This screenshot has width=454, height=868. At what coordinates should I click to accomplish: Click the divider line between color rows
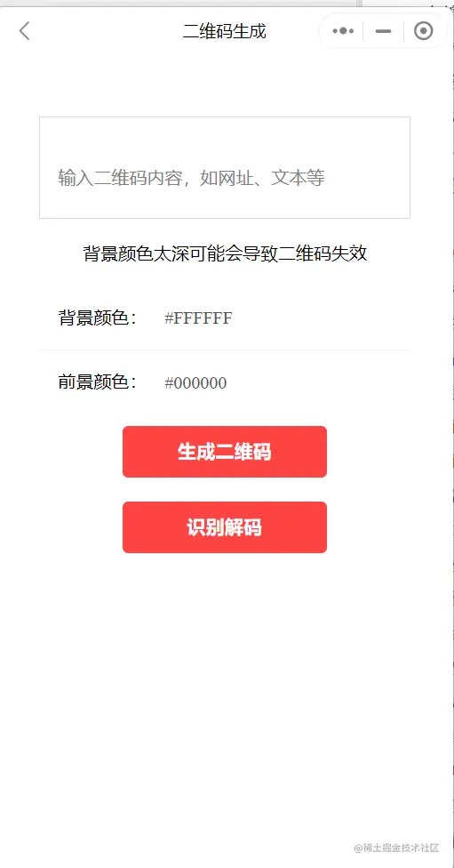click(x=225, y=350)
